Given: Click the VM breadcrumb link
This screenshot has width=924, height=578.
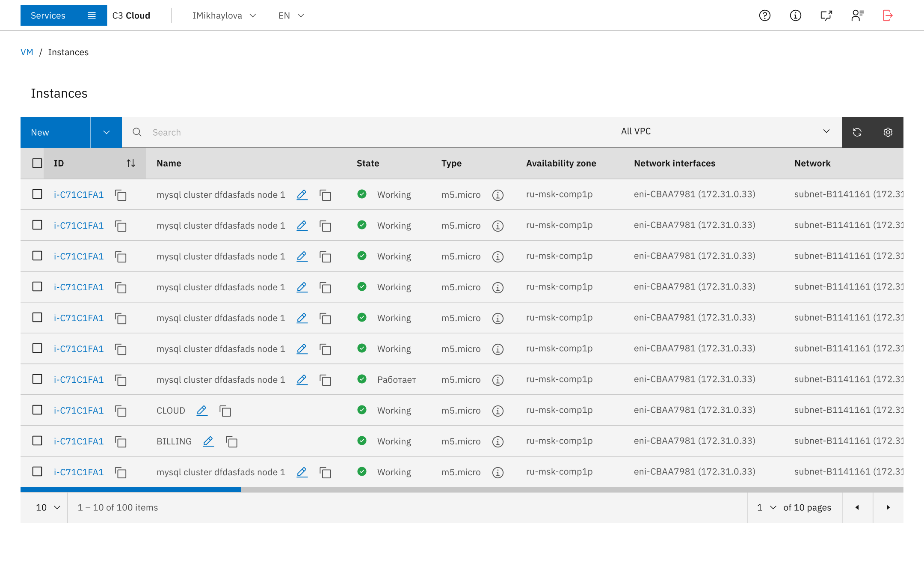Looking at the screenshot, I should click(x=27, y=52).
